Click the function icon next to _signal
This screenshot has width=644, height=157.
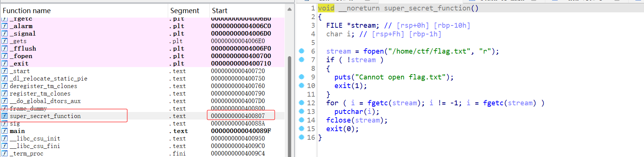pos(5,34)
